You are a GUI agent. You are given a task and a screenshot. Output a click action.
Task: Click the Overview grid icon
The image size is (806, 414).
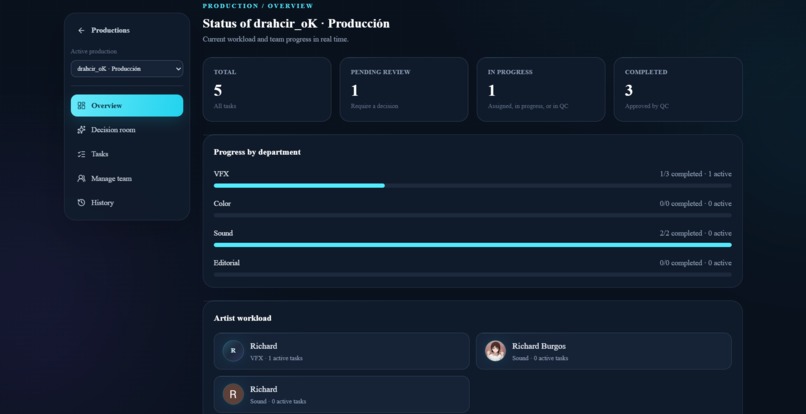[x=81, y=105]
